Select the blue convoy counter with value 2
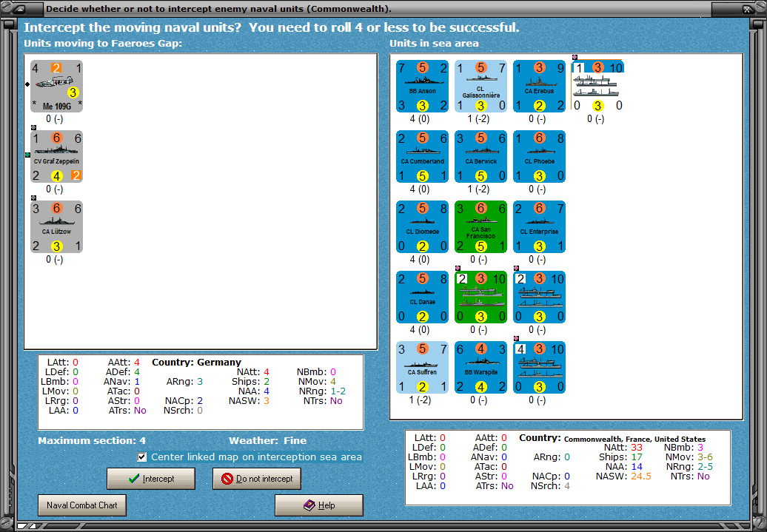The height and width of the screenshot is (532, 767). click(540, 297)
